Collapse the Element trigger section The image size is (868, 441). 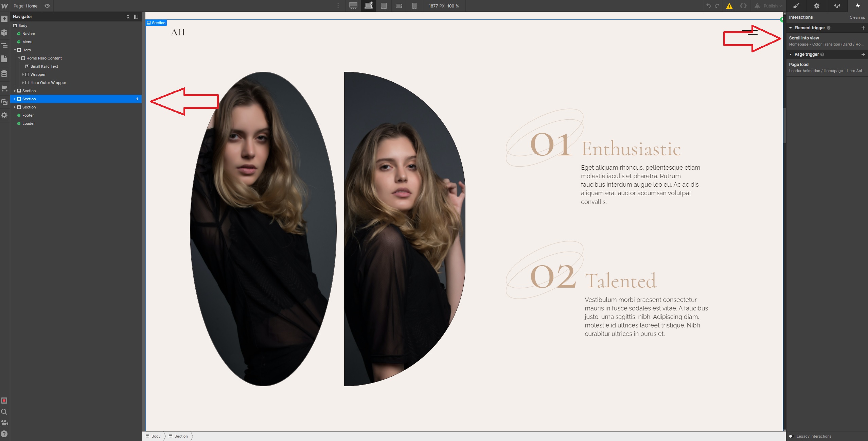pyautogui.click(x=791, y=28)
